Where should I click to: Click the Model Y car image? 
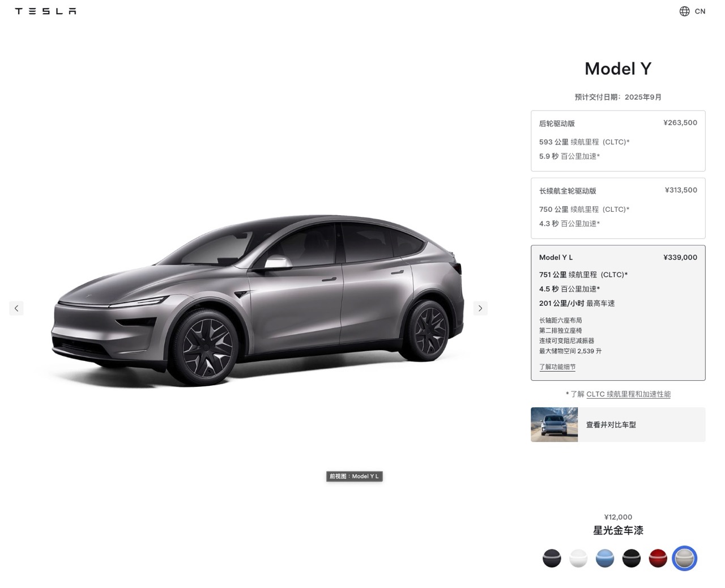258,300
